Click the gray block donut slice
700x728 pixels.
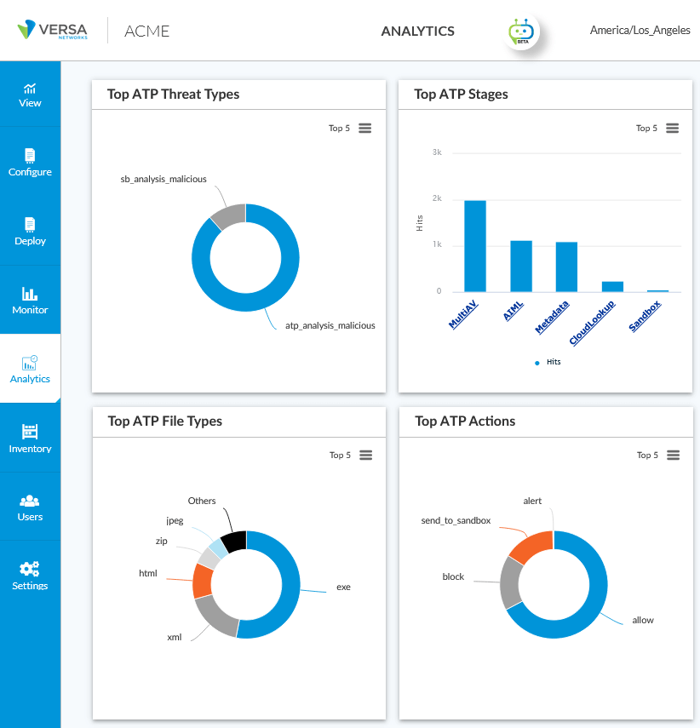pos(510,582)
